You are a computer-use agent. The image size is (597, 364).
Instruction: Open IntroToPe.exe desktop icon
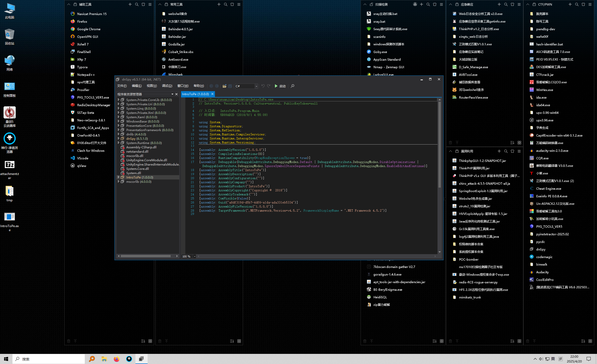point(10,222)
